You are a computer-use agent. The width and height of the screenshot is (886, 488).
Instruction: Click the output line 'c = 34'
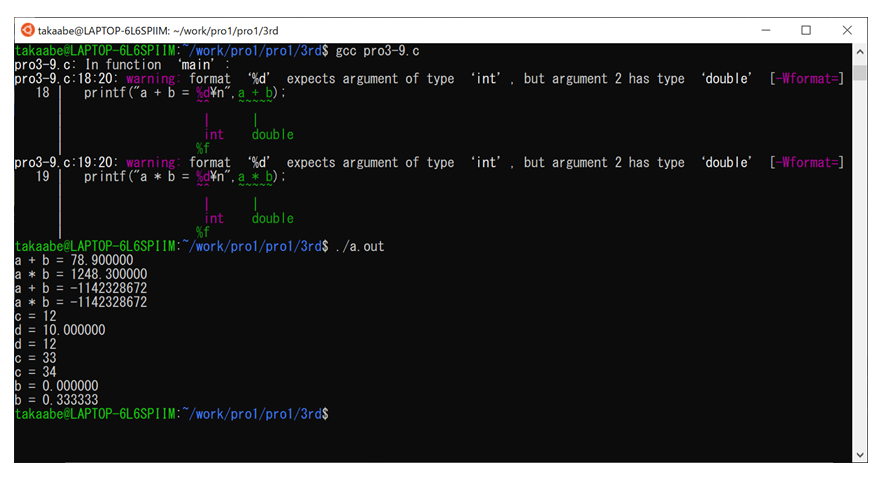coord(35,371)
